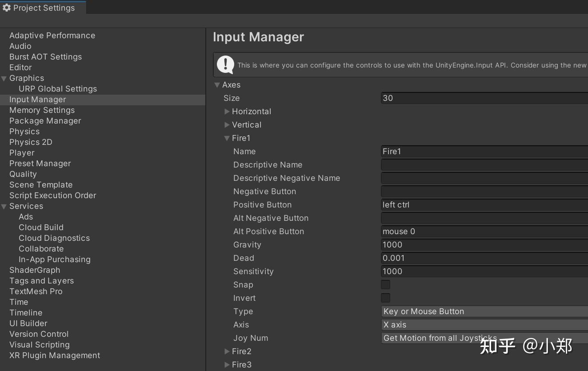Open URP Global Settings
The image size is (588, 371).
[x=58, y=89]
